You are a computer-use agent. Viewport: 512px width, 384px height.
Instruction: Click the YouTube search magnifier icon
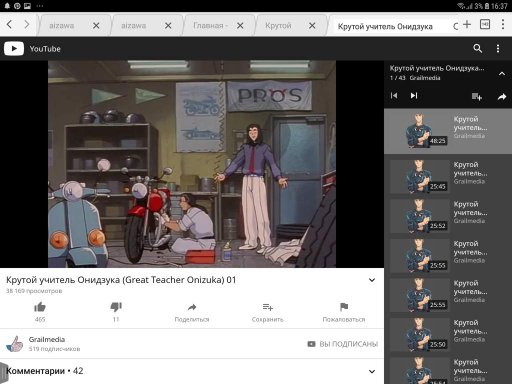(x=477, y=49)
